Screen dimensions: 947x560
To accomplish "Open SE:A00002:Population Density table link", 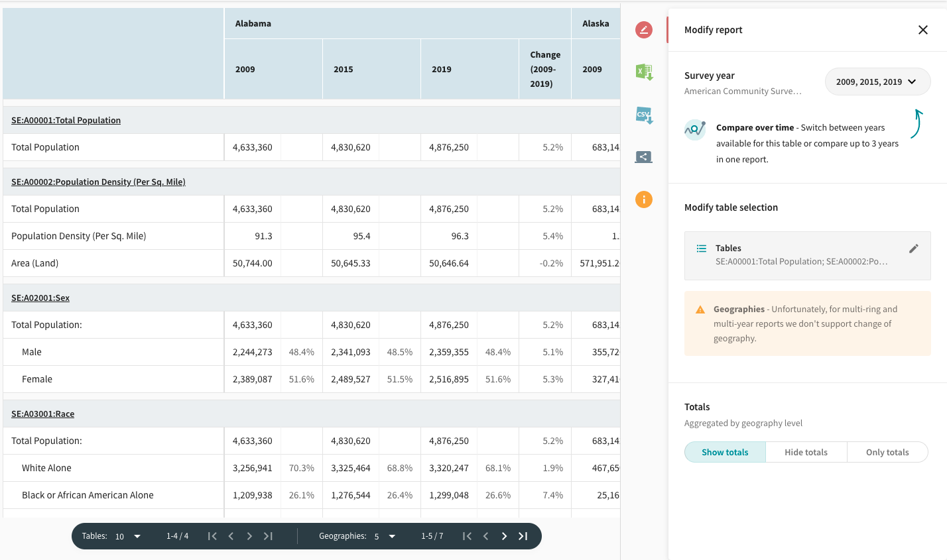I will coord(98,182).
